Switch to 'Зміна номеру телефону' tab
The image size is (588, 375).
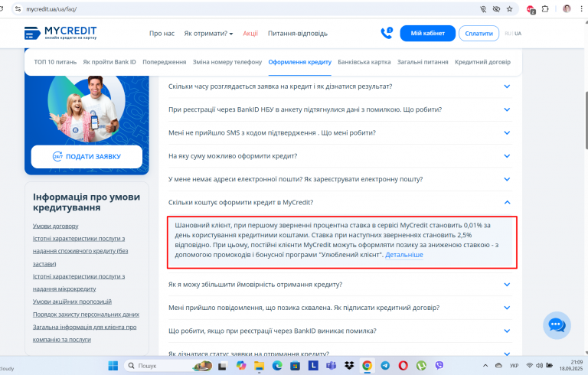coord(227,62)
